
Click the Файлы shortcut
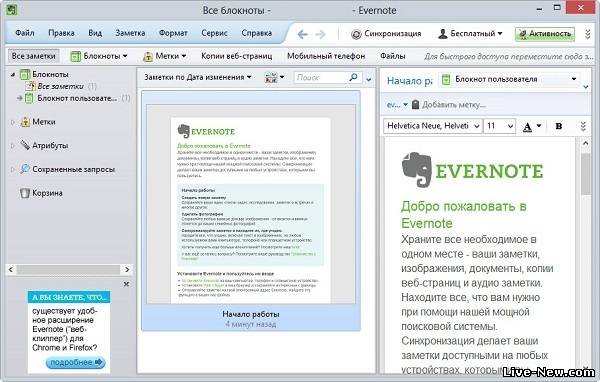tap(393, 56)
